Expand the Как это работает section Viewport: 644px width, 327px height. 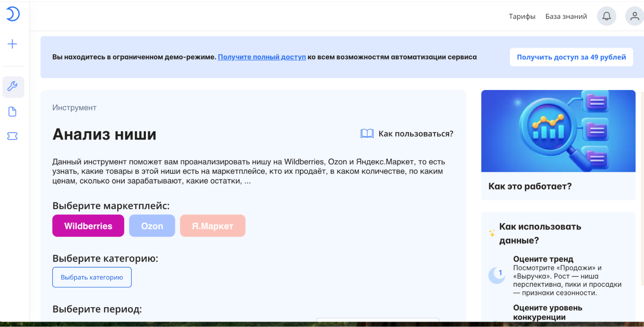coord(531,186)
